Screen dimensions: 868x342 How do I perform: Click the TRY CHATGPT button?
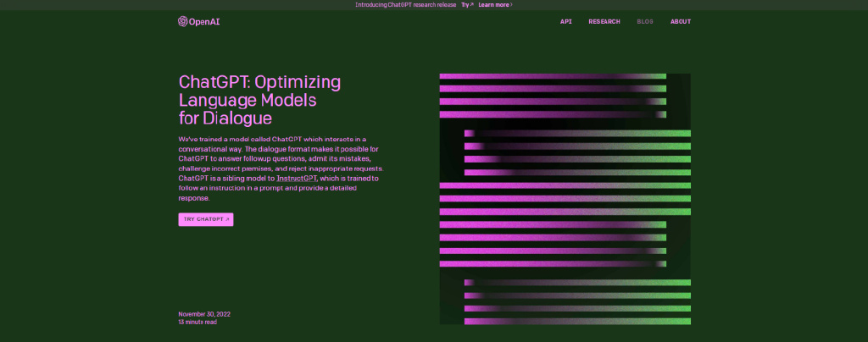(x=206, y=219)
